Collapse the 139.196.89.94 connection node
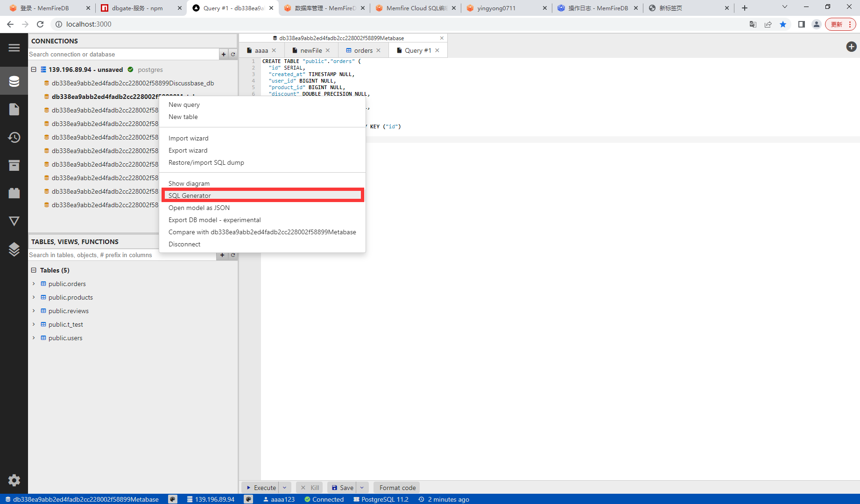Image resolution: width=860 pixels, height=504 pixels. (x=34, y=70)
